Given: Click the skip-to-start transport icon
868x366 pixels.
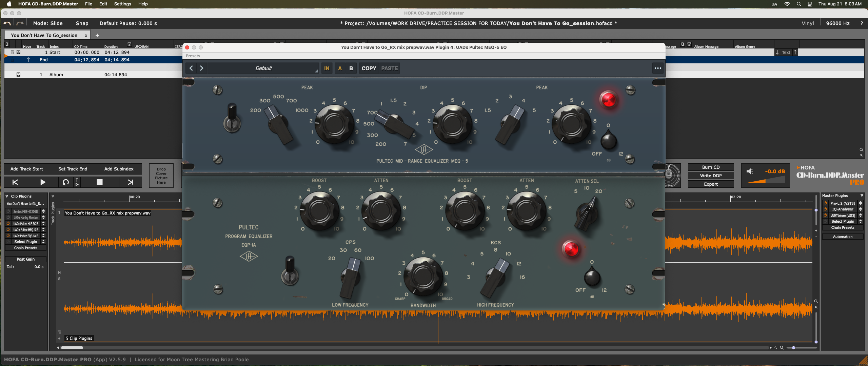Looking at the screenshot, I should tap(15, 182).
